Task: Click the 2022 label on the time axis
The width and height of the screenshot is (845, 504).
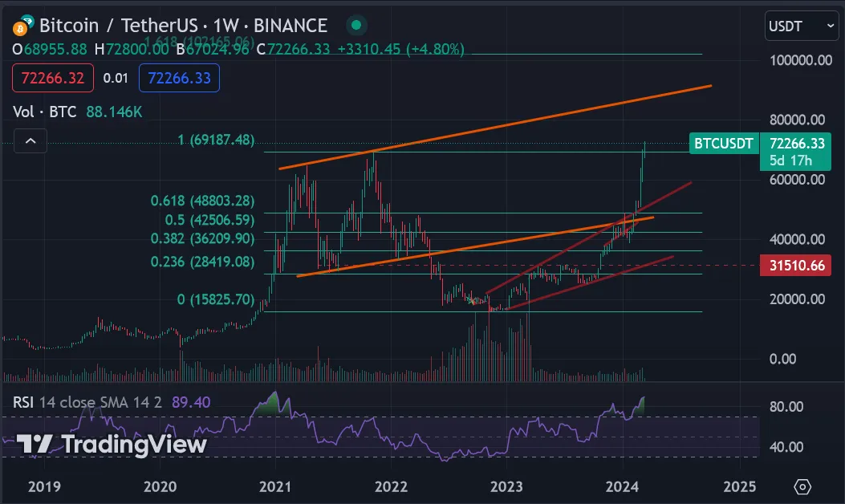Action: coord(392,487)
